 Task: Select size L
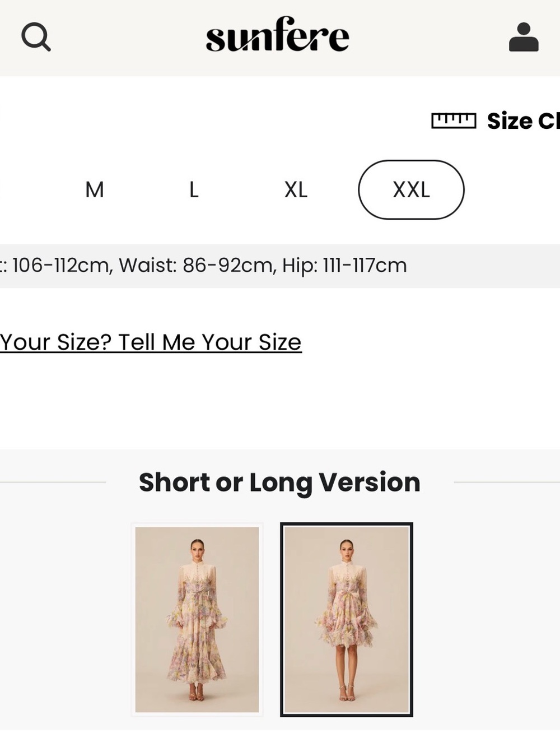tap(194, 190)
